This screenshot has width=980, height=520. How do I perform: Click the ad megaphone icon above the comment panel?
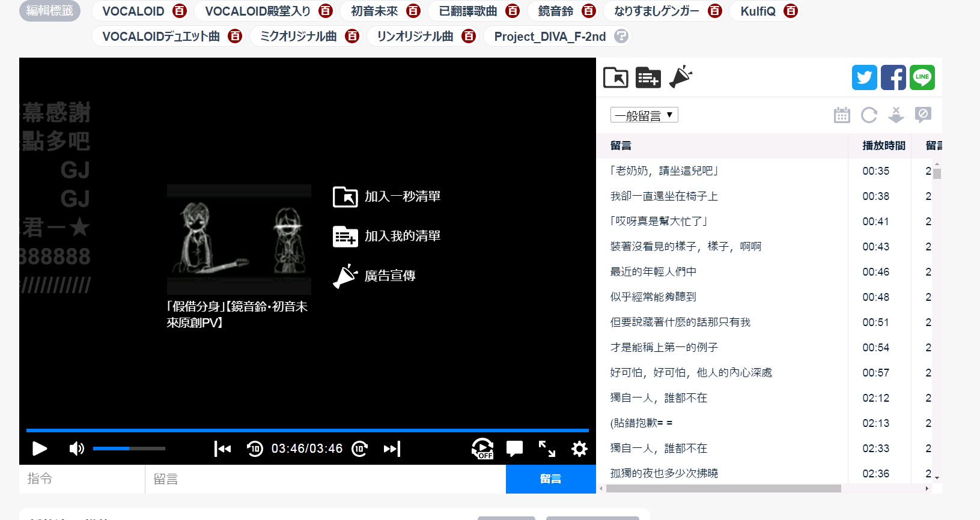coord(681,77)
